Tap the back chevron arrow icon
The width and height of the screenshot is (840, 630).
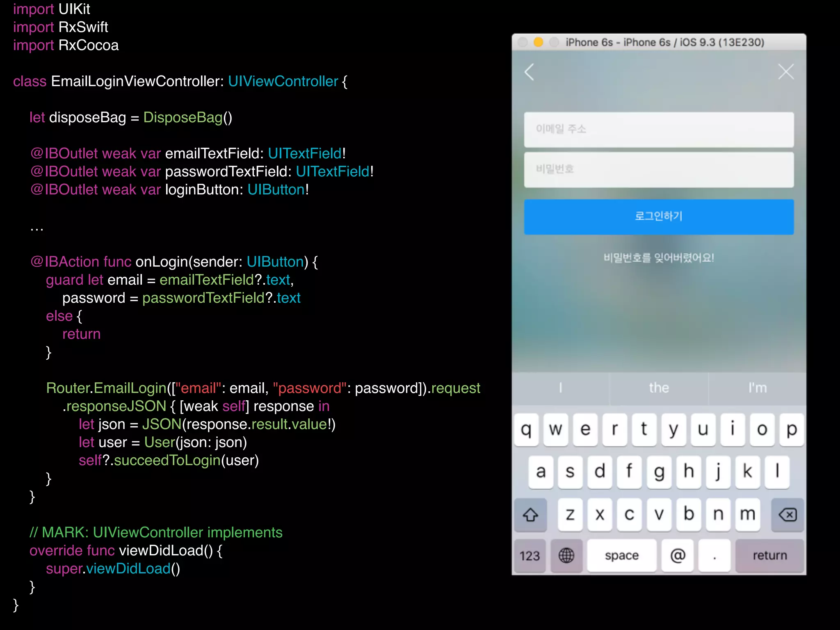[x=530, y=72]
